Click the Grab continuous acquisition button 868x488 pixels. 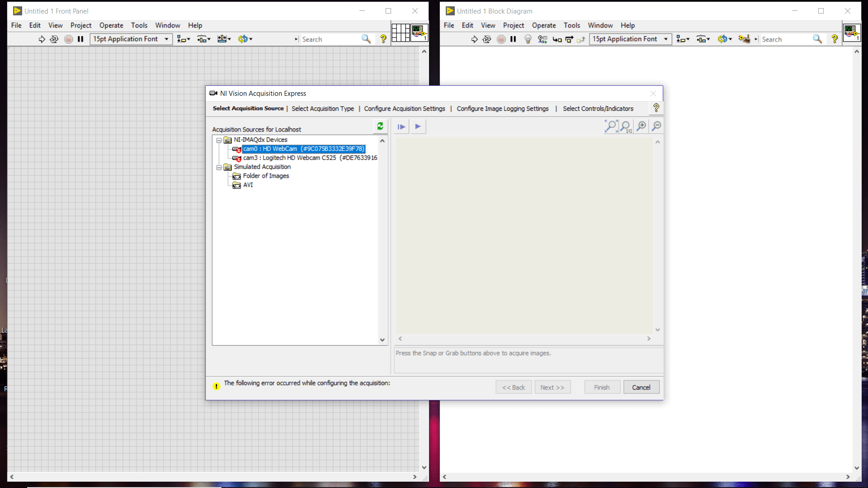[418, 127]
